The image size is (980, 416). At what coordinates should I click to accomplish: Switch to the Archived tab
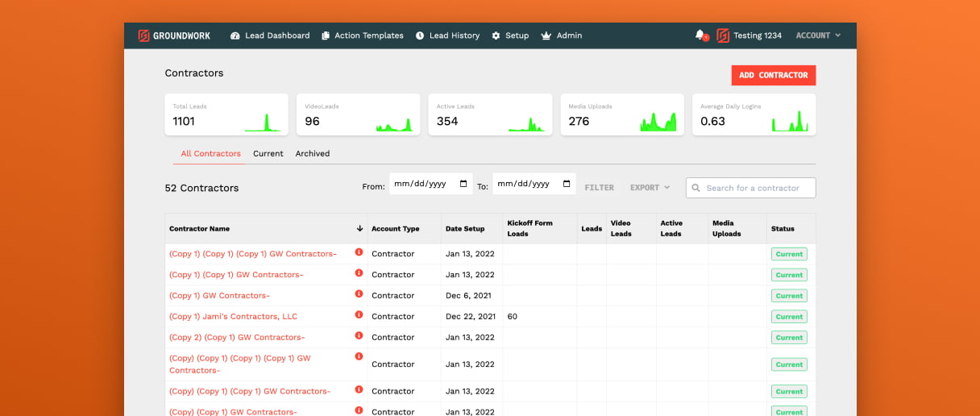[312, 153]
